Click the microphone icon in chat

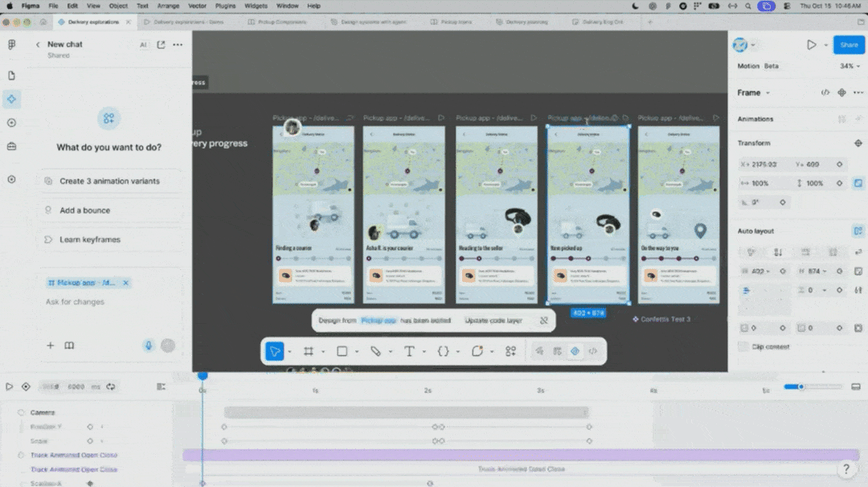[x=149, y=346]
